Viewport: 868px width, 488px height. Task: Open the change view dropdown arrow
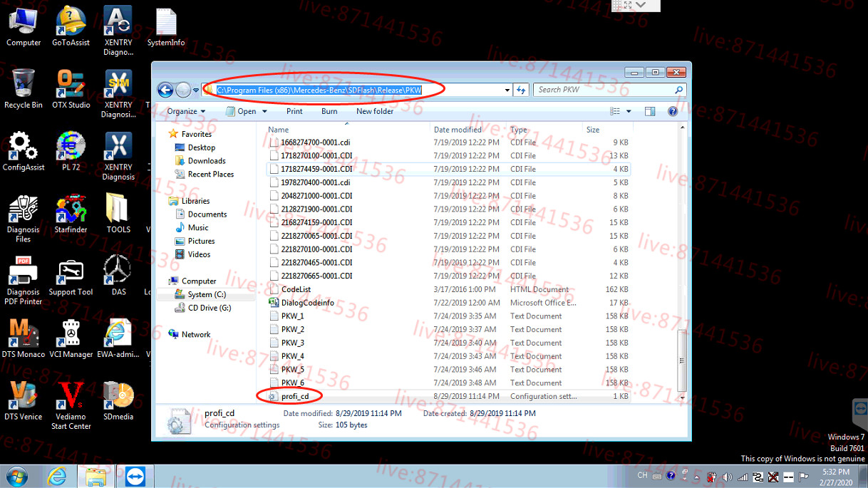(629, 111)
